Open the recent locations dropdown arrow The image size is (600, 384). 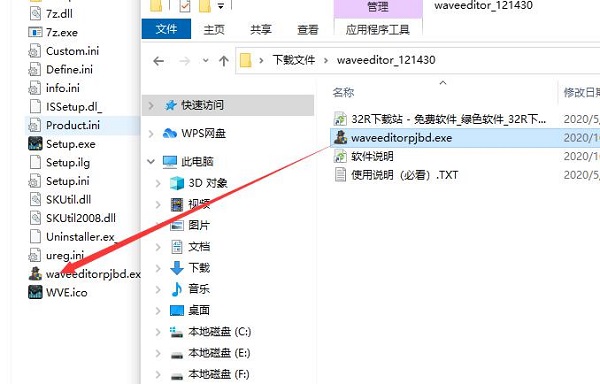205,60
